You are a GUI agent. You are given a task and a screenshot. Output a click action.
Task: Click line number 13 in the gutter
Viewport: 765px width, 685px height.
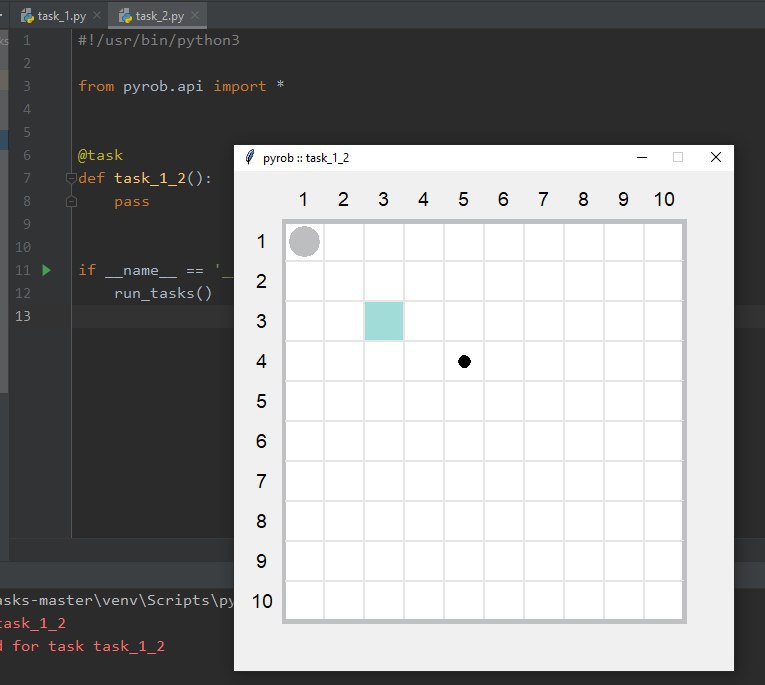[x=23, y=316]
